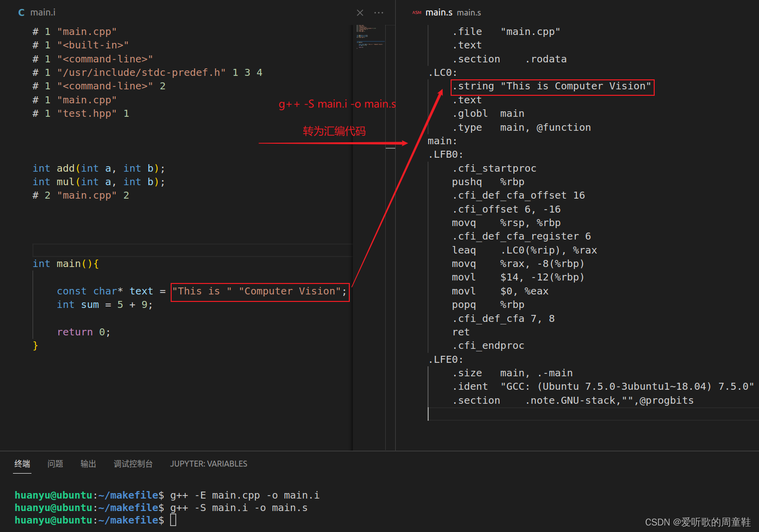Click the '.cfi_endproc' line
759x532 pixels.
pyautogui.click(x=489, y=345)
